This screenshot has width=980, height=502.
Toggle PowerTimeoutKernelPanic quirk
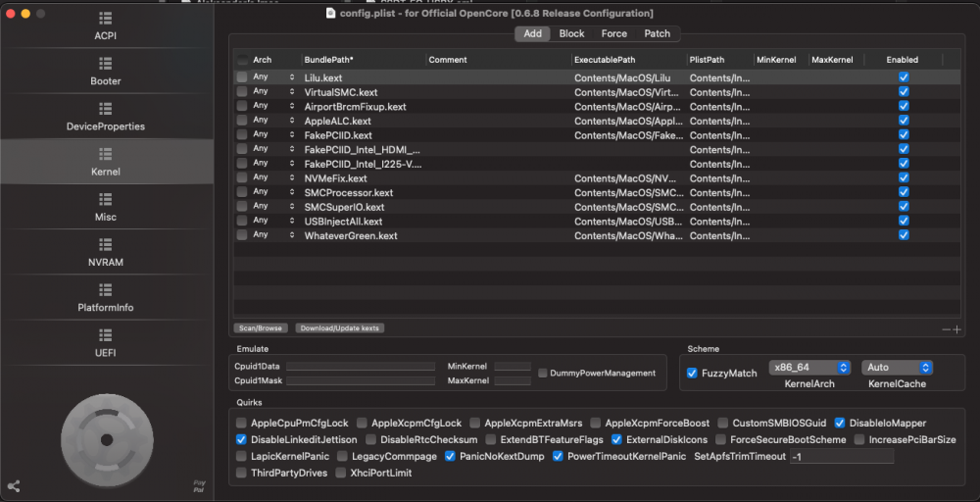coord(559,456)
